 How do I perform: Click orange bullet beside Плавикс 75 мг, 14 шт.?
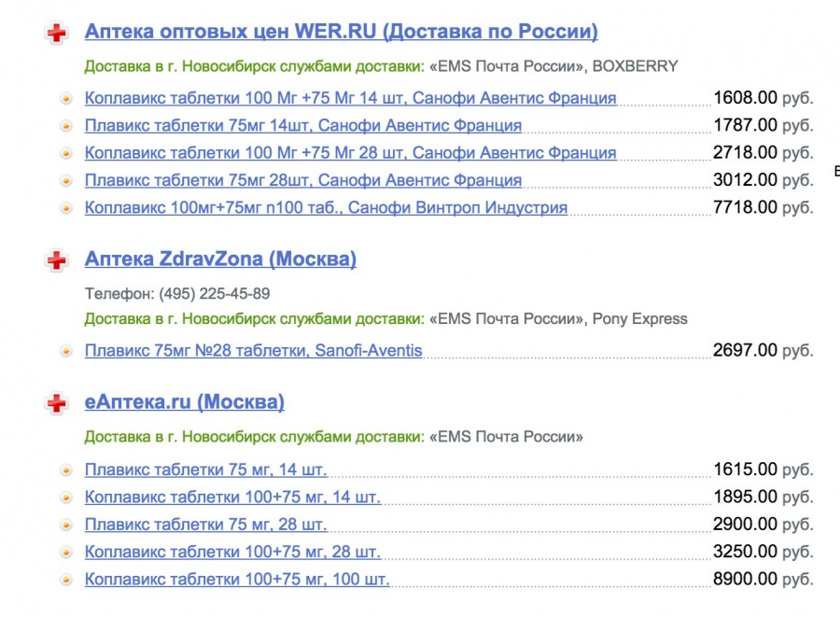pos(66,470)
